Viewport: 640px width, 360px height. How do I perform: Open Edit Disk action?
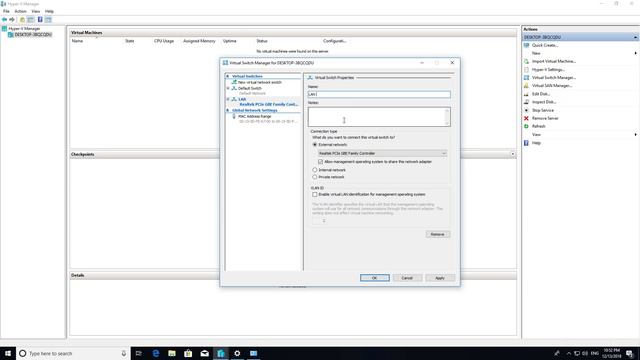pyautogui.click(x=540, y=94)
